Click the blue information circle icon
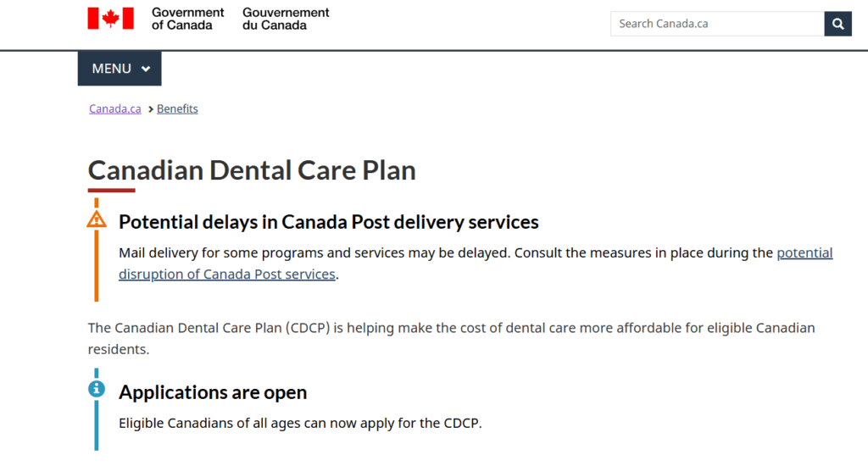This screenshot has height=466, width=868. point(97,389)
